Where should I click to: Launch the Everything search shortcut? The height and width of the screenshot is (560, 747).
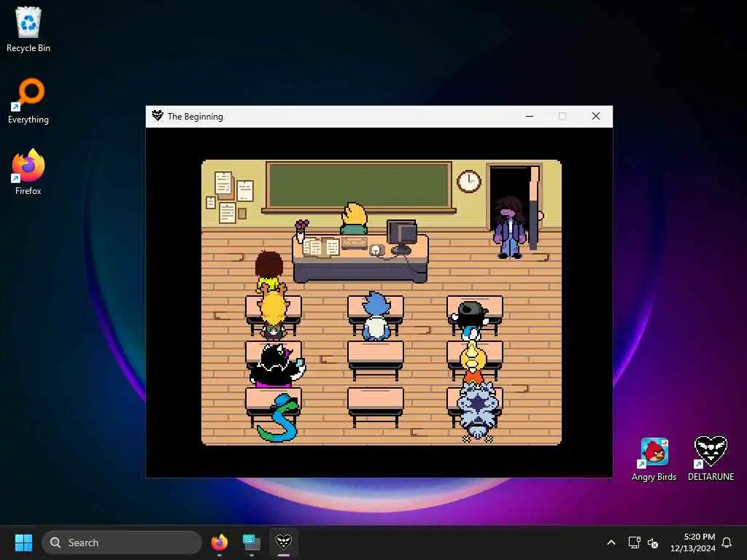(x=28, y=101)
